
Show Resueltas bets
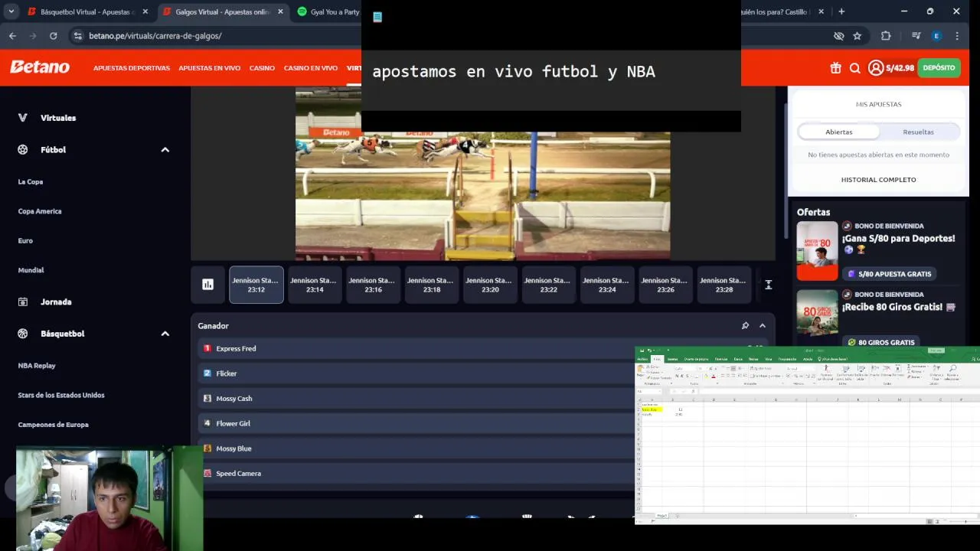[x=918, y=132]
